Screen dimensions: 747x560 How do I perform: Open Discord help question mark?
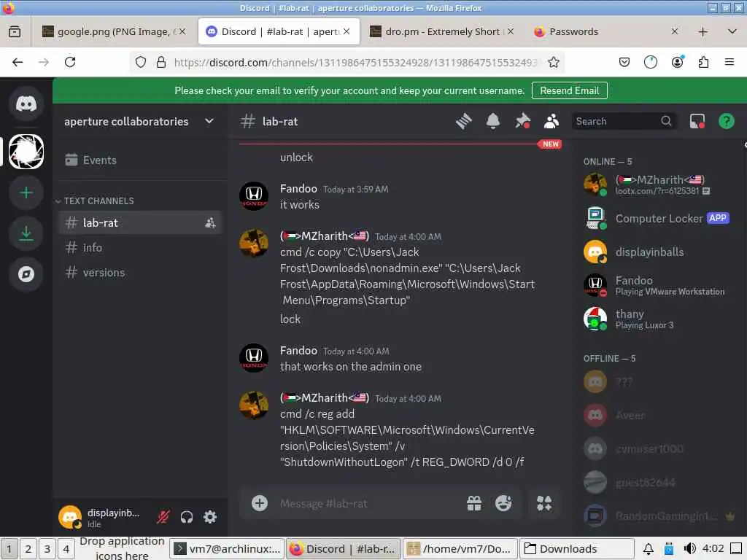coord(726,122)
